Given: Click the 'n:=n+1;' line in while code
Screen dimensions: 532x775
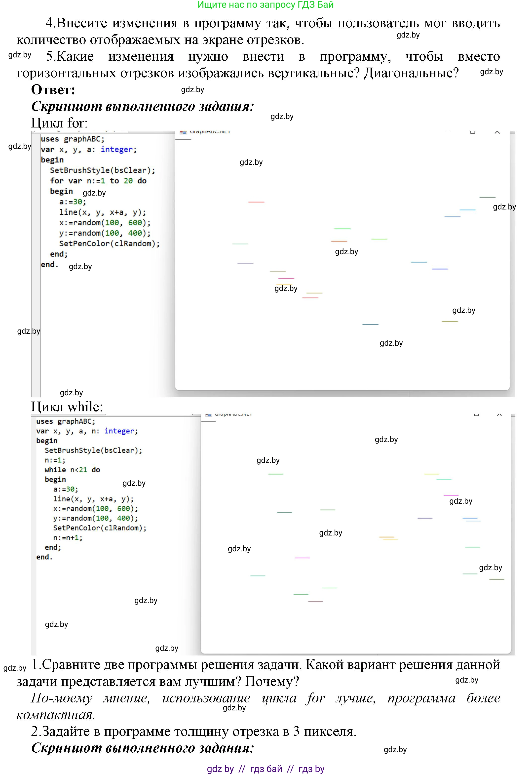Looking at the screenshot, I should (x=68, y=537).
